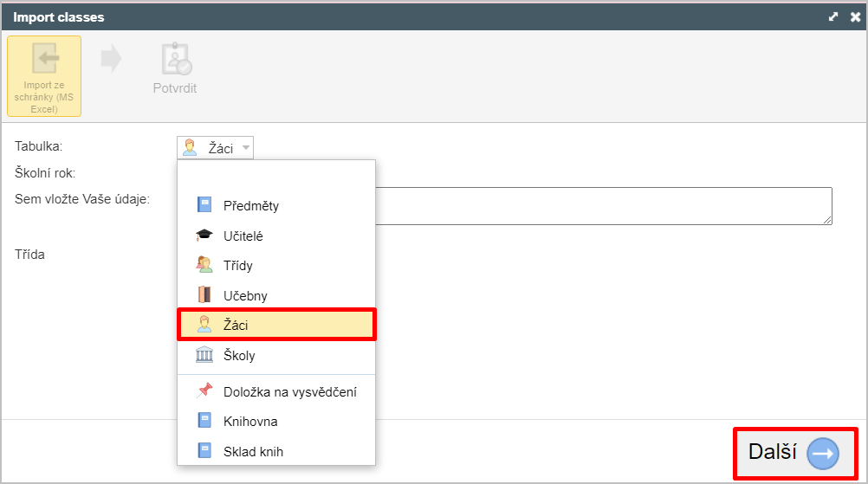Close the Import classes dialog
This screenshot has height=484, width=868.
tap(855, 16)
